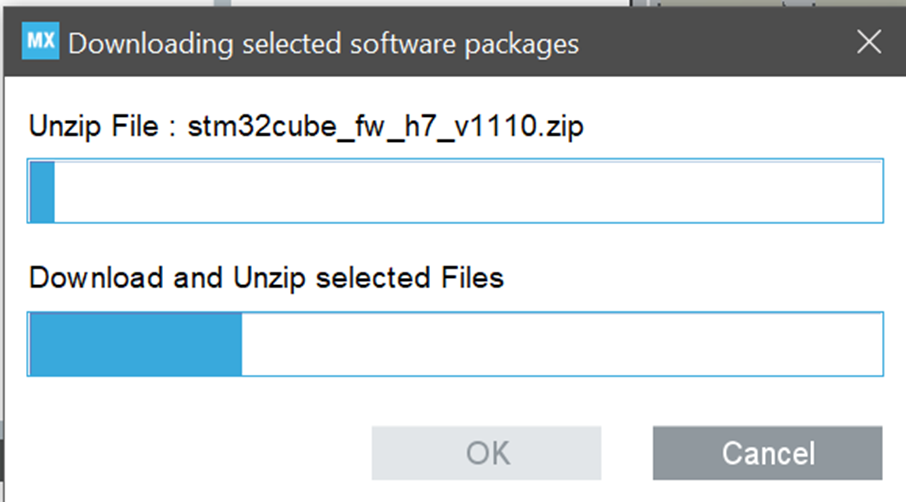This screenshot has width=906, height=502.
Task: Click "Download and Unzip selected Files" label
Action: [x=266, y=277]
